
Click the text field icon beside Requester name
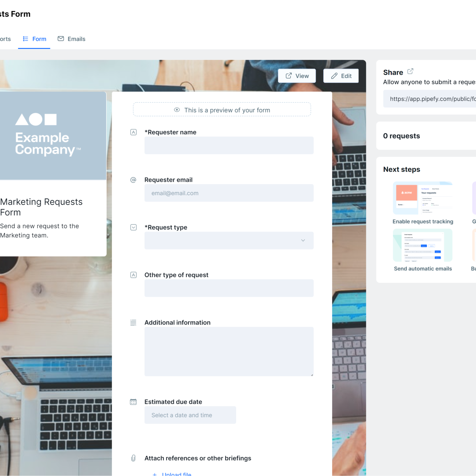(x=134, y=132)
